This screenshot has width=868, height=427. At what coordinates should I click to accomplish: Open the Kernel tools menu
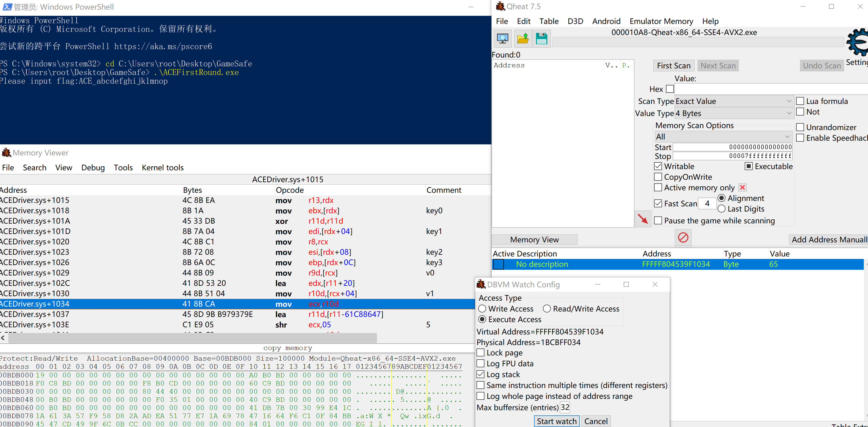coord(163,168)
